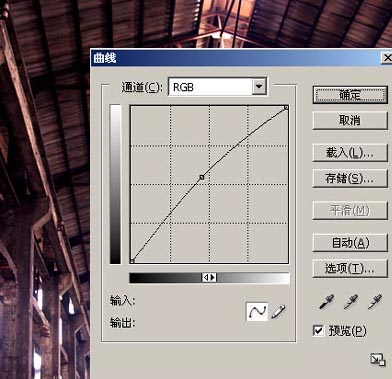392x379 pixels.
Task: Click the 确定 button
Action: 350,95
